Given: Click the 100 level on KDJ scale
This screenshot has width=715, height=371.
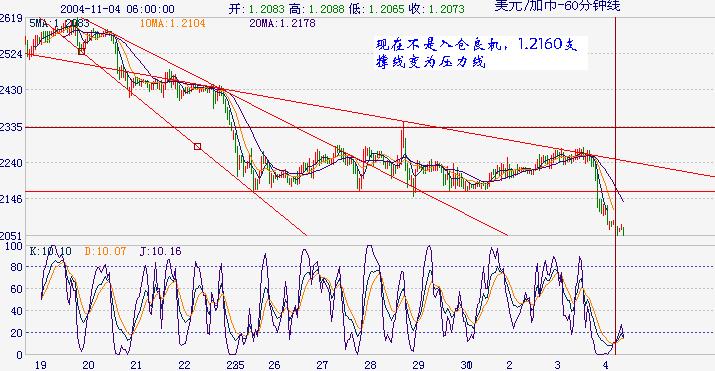Looking at the screenshot, I should pyautogui.click(x=14, y=247).
